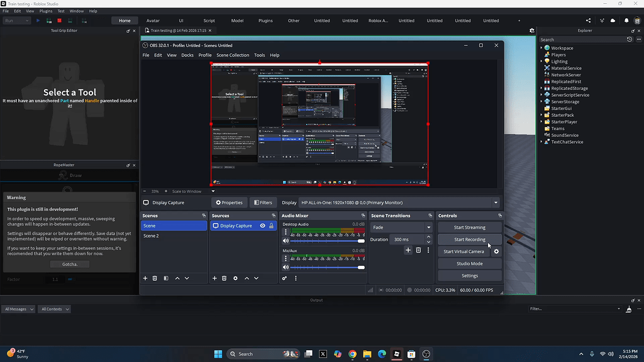The width and height of the screenshot is (644, 362).
Task: Open the scene filters icon in Scenes
Action: (x=166, y=278)
